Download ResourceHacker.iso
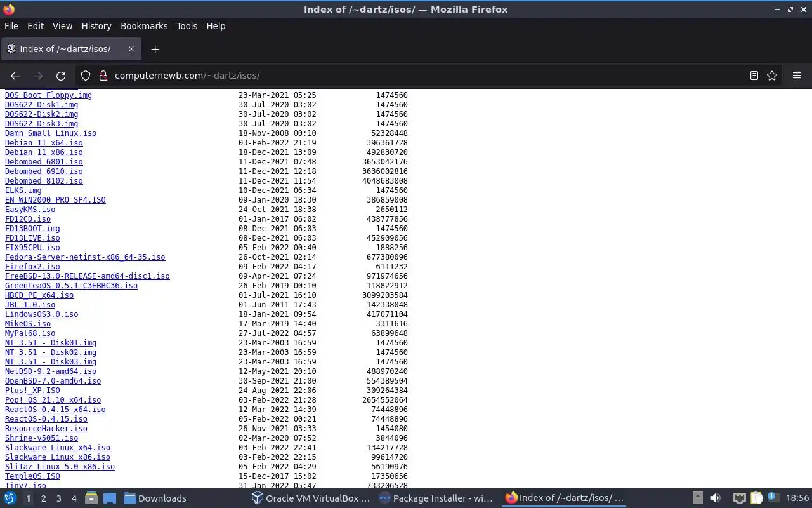 tap(46, 429)
